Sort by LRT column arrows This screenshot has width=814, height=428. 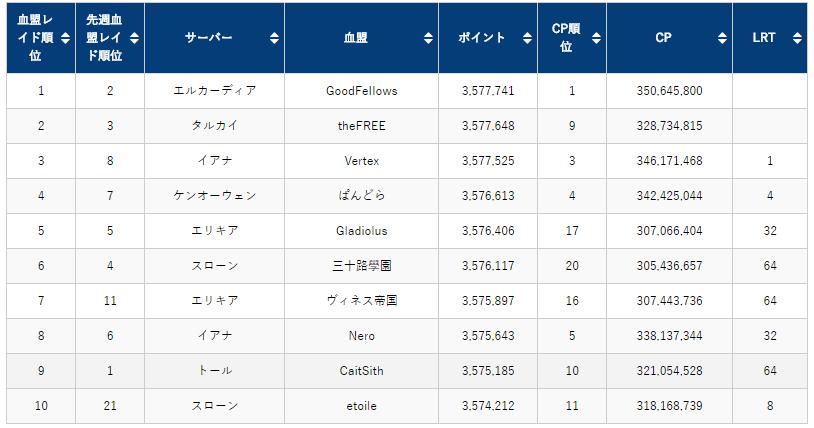click(796, 38)
